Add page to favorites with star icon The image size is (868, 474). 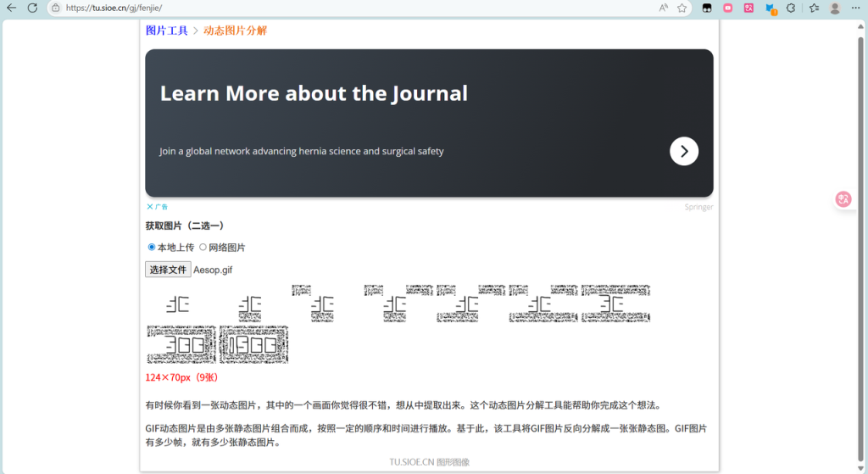click(x=682, y=8)
